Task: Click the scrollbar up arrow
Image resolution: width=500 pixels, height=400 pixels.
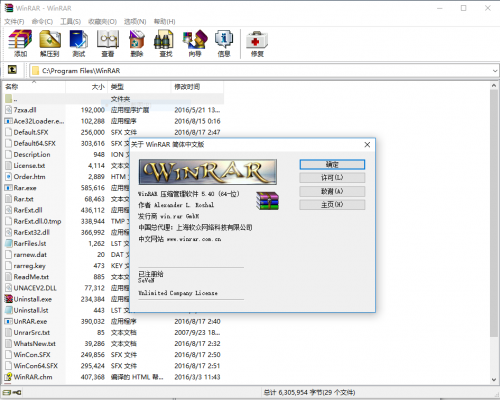Action: pyautogui.click(x=494, y=86)
